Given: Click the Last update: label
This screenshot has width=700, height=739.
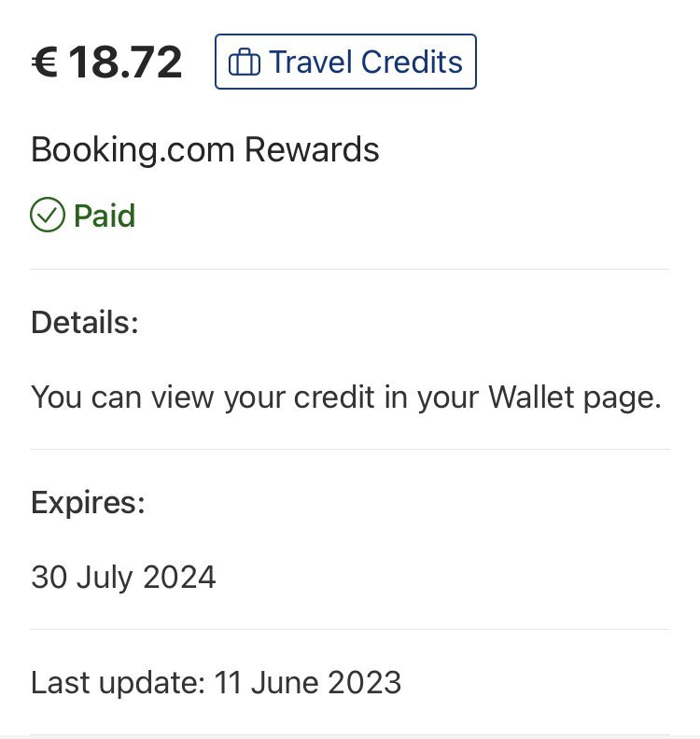Looking at the screenshot, I should coord(118,682).
